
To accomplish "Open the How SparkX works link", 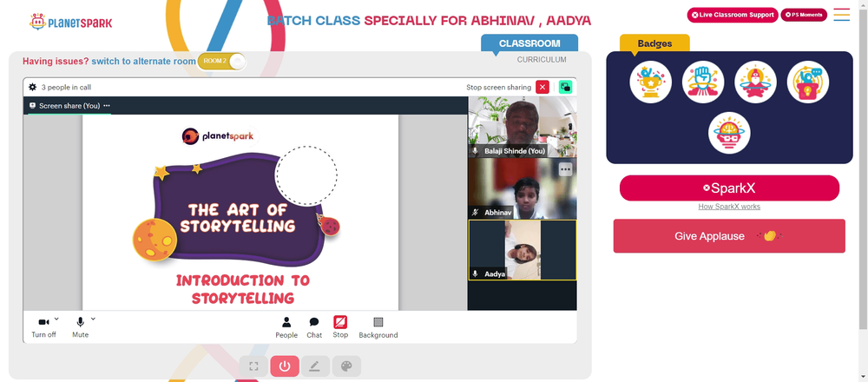I will (729, 207).
